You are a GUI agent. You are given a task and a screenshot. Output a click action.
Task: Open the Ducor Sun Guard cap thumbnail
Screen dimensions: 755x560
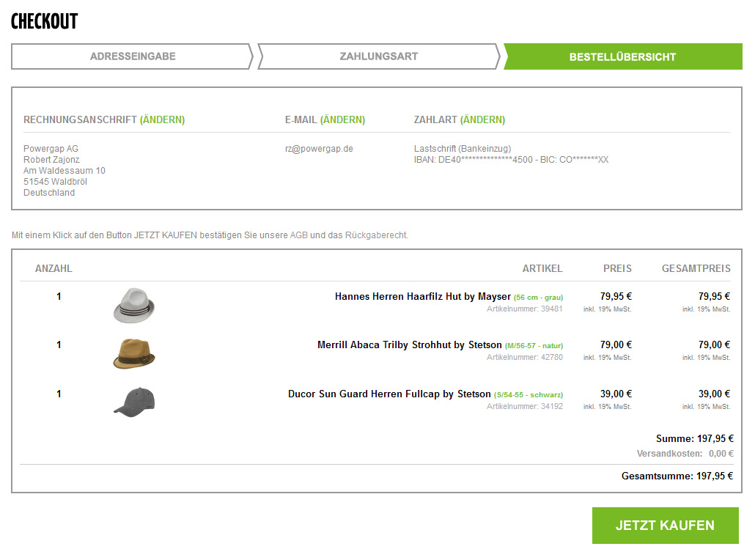(134, 402)
